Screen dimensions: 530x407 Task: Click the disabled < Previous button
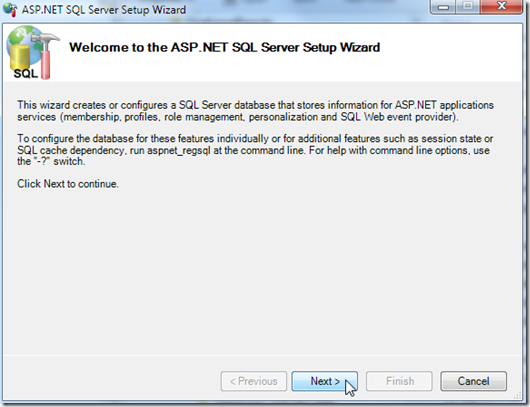254,381
